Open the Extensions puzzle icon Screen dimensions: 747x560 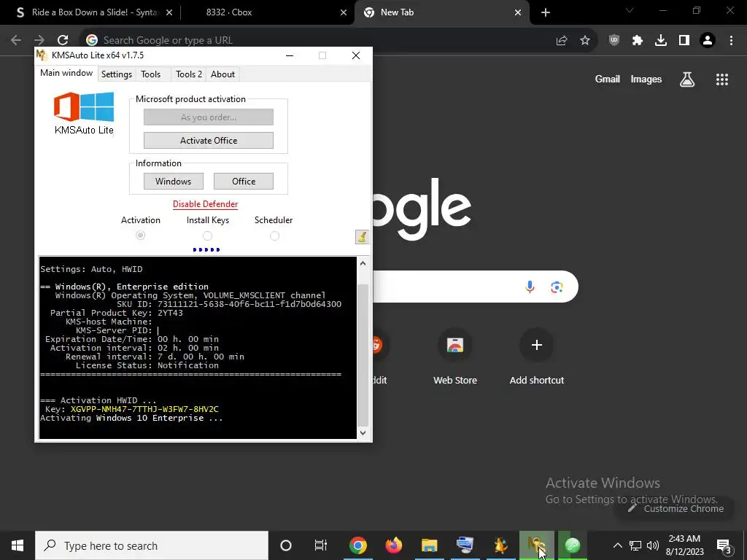click(x=638, y=41)
